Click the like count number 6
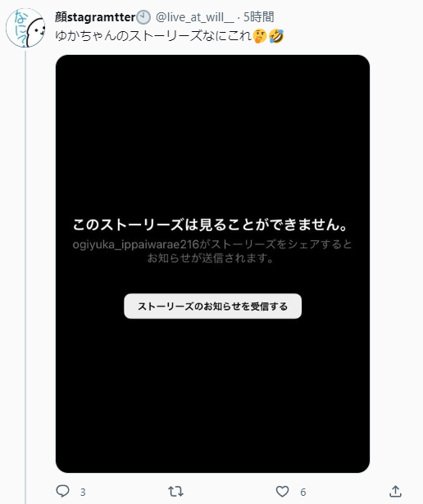 tap(303, 492)
